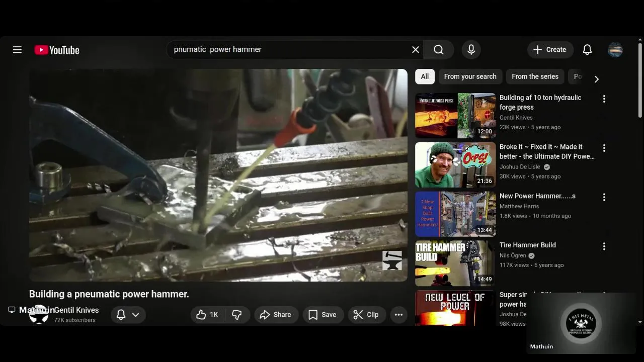Open 'Building af 10 ton hydraulic forge press' title
This screenshot has width=644, height=362.
click(x=540, y=103)
